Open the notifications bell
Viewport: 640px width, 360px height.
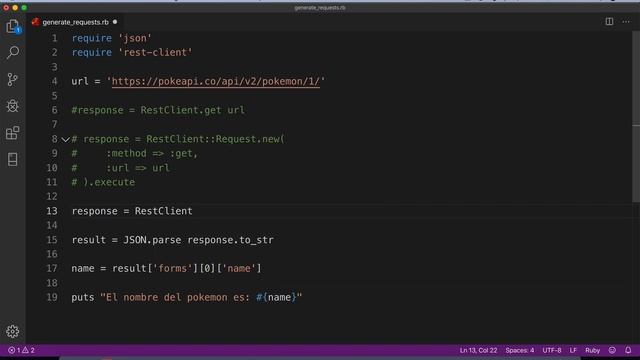pos(628,350)
